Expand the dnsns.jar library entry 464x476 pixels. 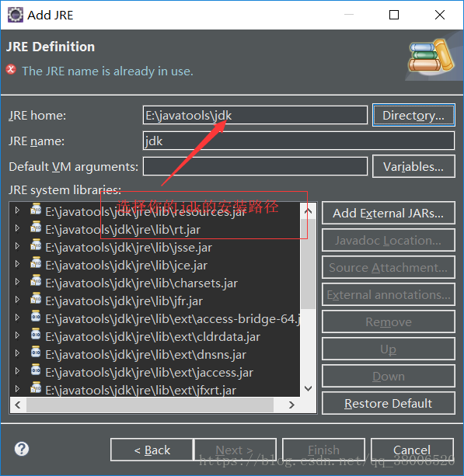[x=17, y=353]
